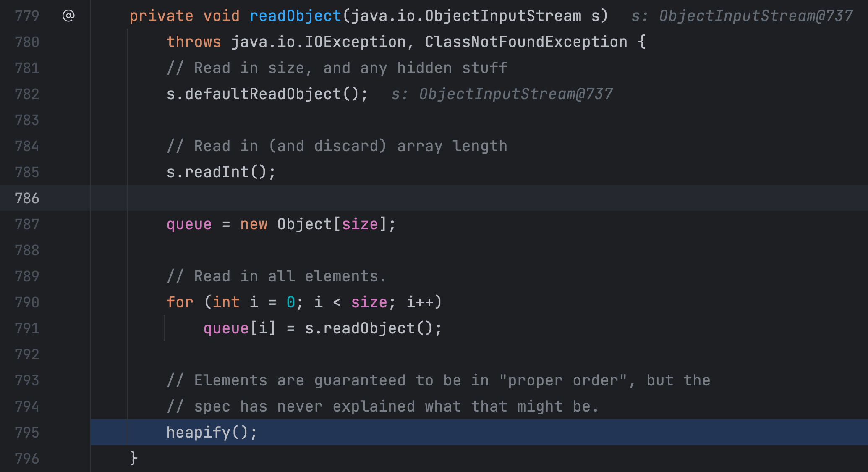Viewport: 868px width, 472px height.
Task: Click line number 779 in the gutter
Action: (x=27, y=16)
